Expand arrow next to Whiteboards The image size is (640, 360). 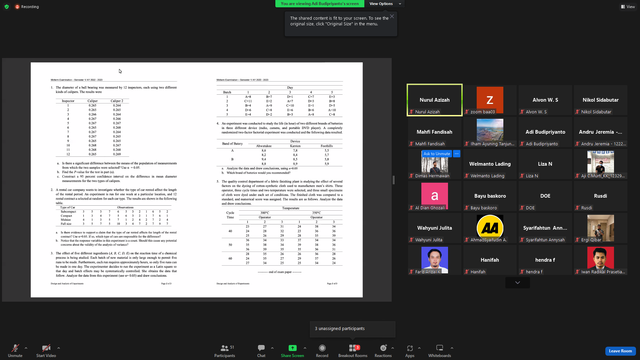tap(452, 348)
